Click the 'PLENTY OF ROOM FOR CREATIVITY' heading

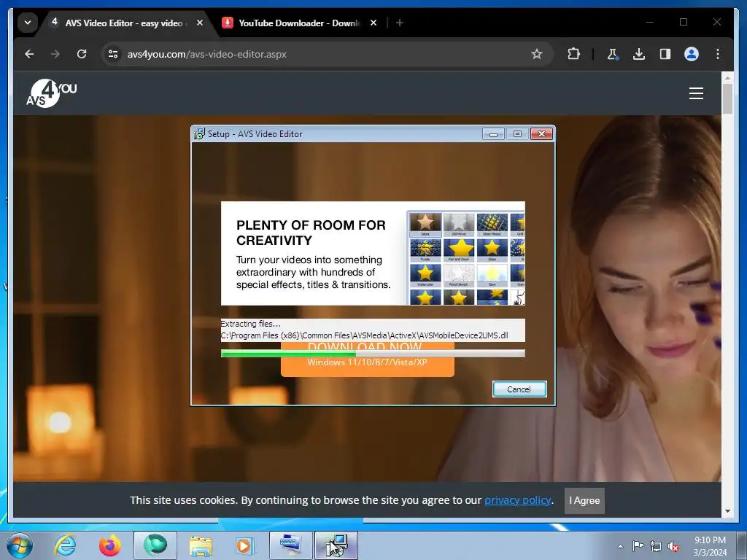pos(311,233)
